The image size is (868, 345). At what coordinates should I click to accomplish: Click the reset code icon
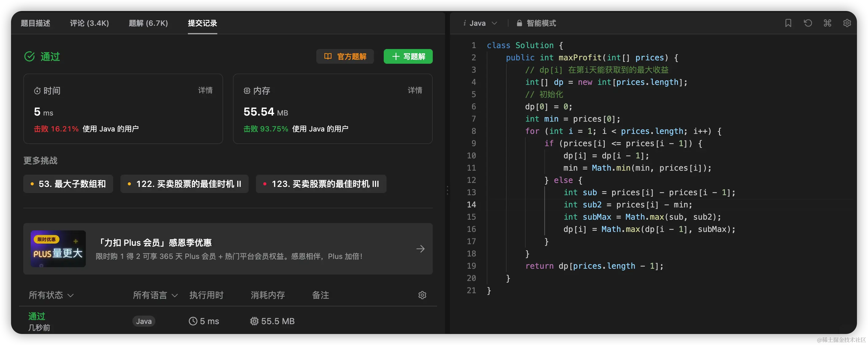pyautogui.click(x=808, y=23)
